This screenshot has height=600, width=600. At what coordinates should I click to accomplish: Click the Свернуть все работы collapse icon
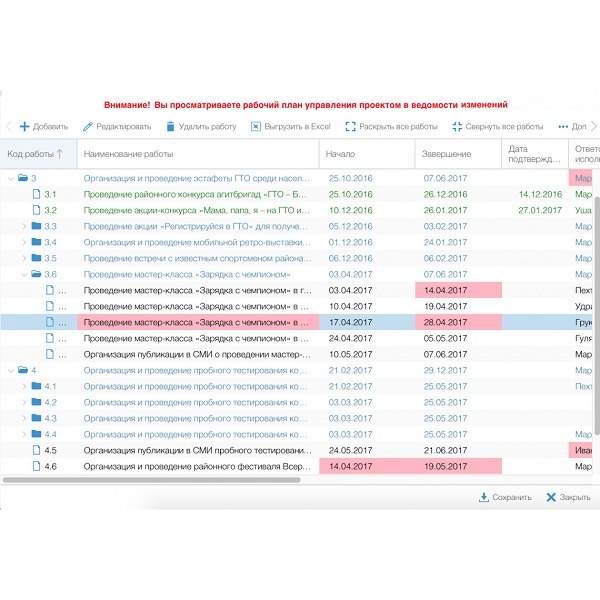[457, 127]
